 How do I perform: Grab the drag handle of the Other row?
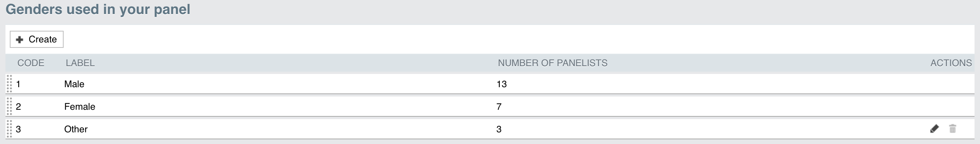[x=9, y=129]
